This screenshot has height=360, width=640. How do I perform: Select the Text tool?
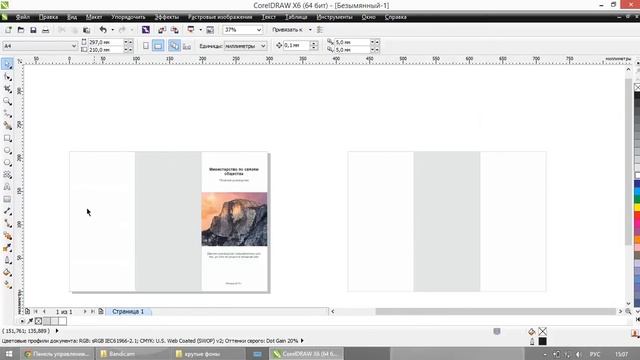pyautogui.click(x=7, y=187)
